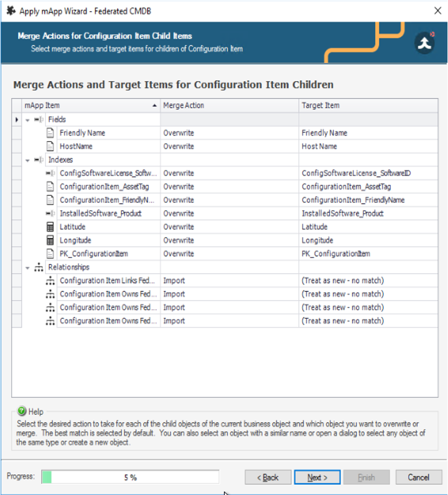Image resolution: width=448 pixels, height=495 pixels.
Task: Click the document icon beside PK_ConfigurationItem
Action: (50, 254)
